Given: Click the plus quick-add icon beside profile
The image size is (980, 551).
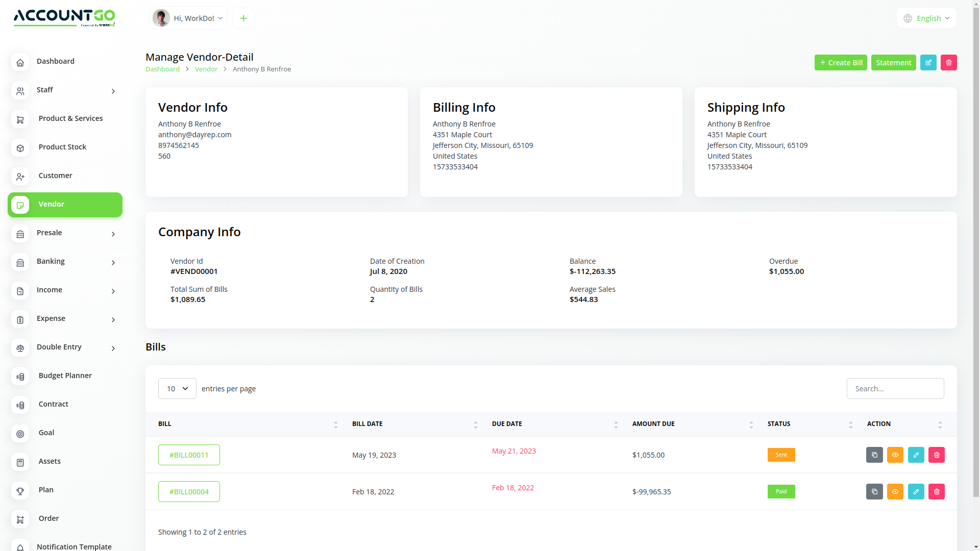Looking at the screenshot, I should point(243,18).
